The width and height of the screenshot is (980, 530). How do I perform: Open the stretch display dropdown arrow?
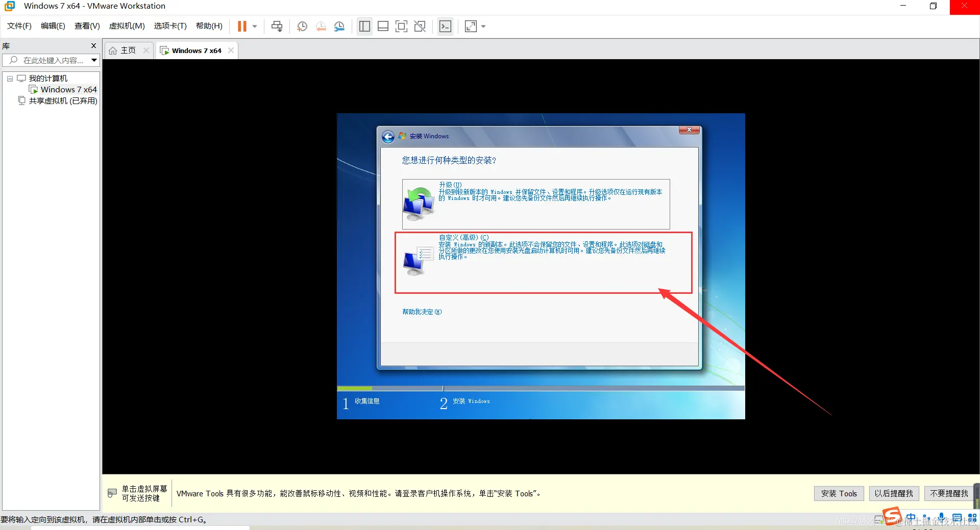(483, 26)
